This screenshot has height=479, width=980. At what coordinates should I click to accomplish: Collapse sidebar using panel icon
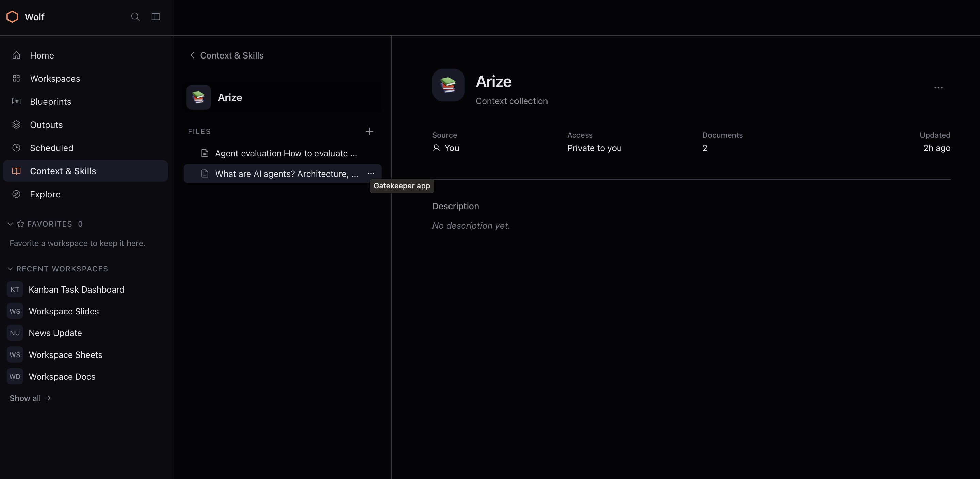(x=156, y=17)
